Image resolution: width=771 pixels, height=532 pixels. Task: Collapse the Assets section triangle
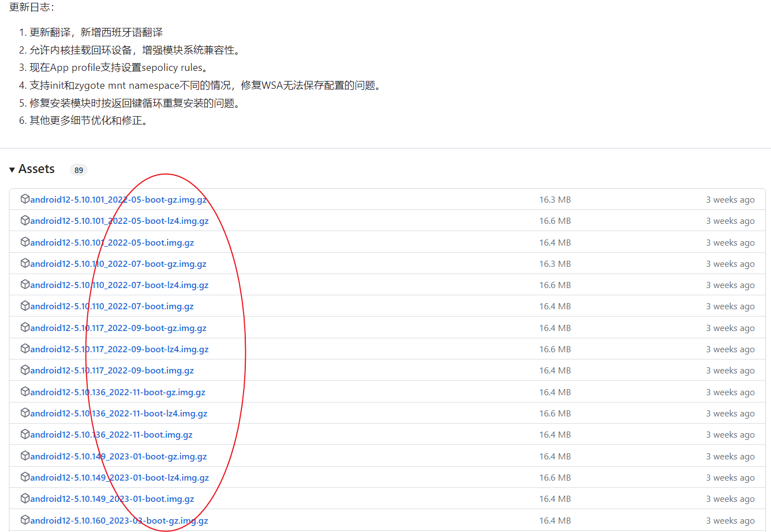pos(12,170)
